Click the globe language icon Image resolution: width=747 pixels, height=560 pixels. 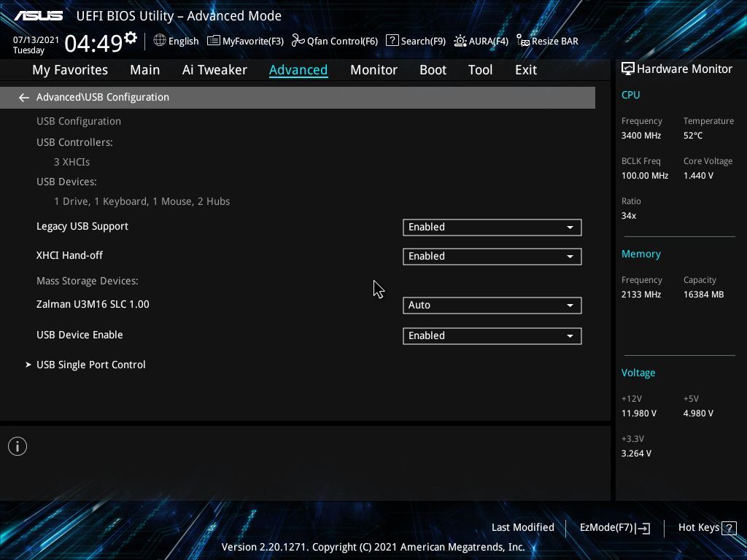coord(160,41)
